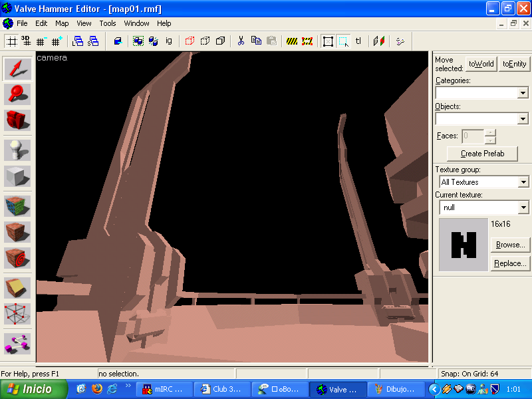Open the Help menu
Image resolution: width=532 pixels, height=399 pixels.
pyautogui.click(x=164, y=23)
